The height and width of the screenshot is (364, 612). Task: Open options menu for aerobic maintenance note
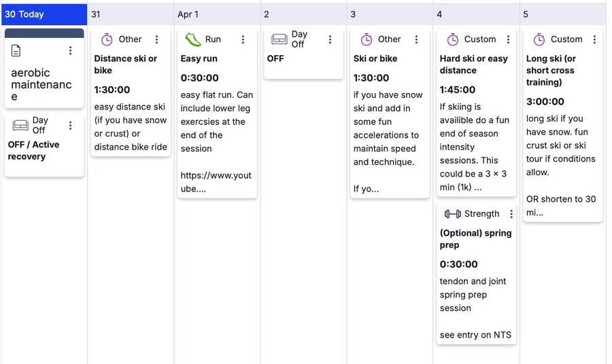70,51
